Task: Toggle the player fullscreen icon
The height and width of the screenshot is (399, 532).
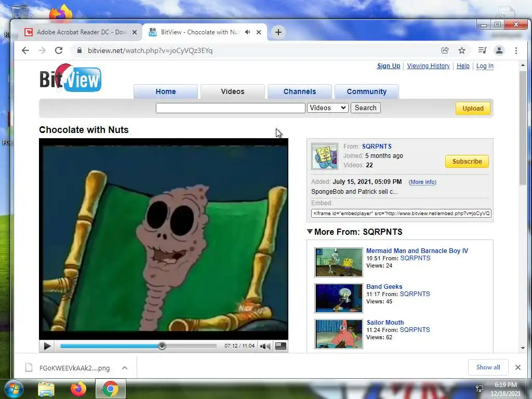Action: [x=281, y=346]
